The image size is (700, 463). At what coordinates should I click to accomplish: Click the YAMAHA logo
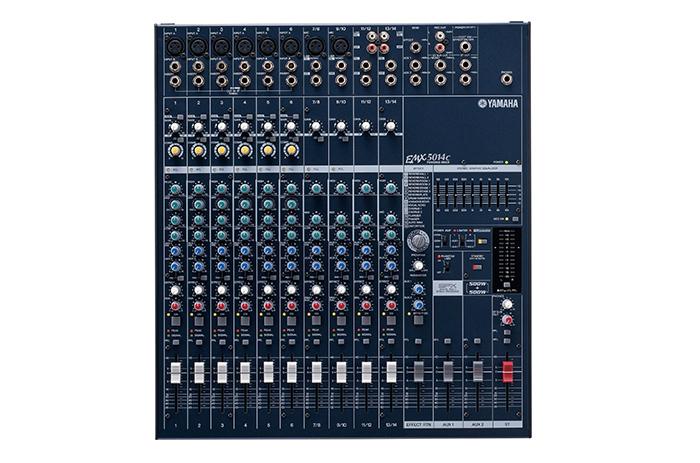click(x=498, y=104)
